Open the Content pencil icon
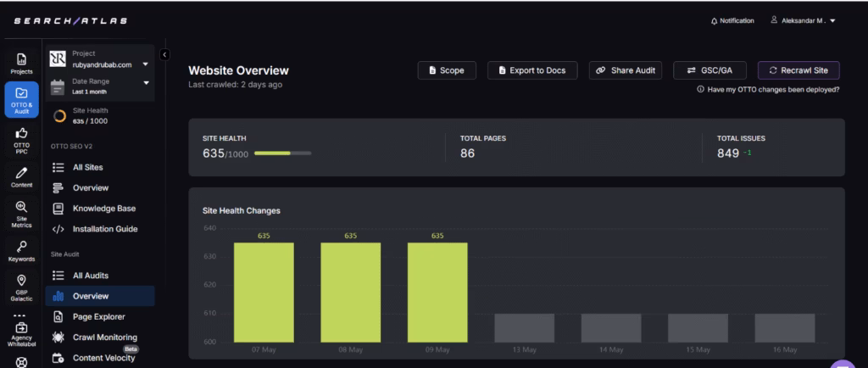 pyautogui.click(x=21, y=176)
